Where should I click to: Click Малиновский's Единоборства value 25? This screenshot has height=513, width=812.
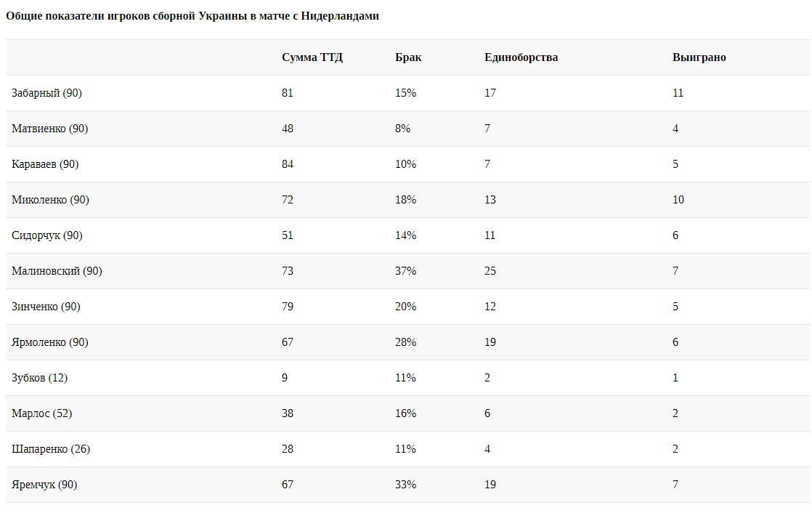490,271
